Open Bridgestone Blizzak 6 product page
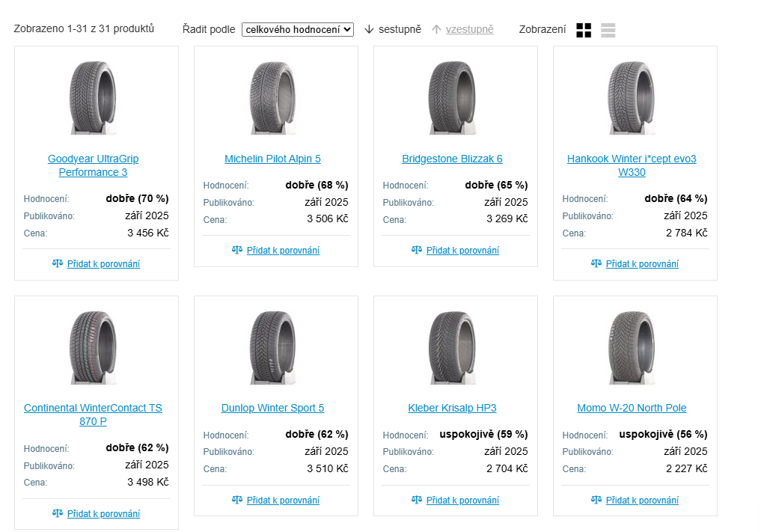Screen dimensions: 761x532 point(452,159)
